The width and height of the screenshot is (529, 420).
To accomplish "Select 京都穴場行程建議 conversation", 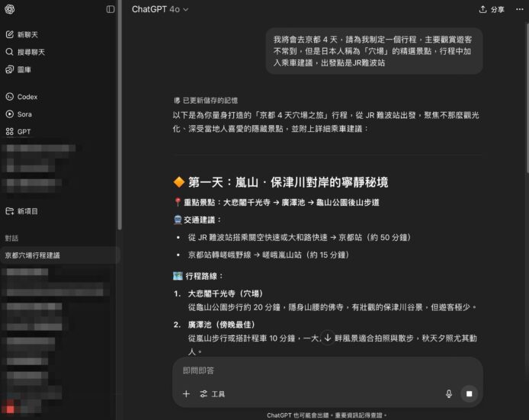I will click(x=33, y=255).
